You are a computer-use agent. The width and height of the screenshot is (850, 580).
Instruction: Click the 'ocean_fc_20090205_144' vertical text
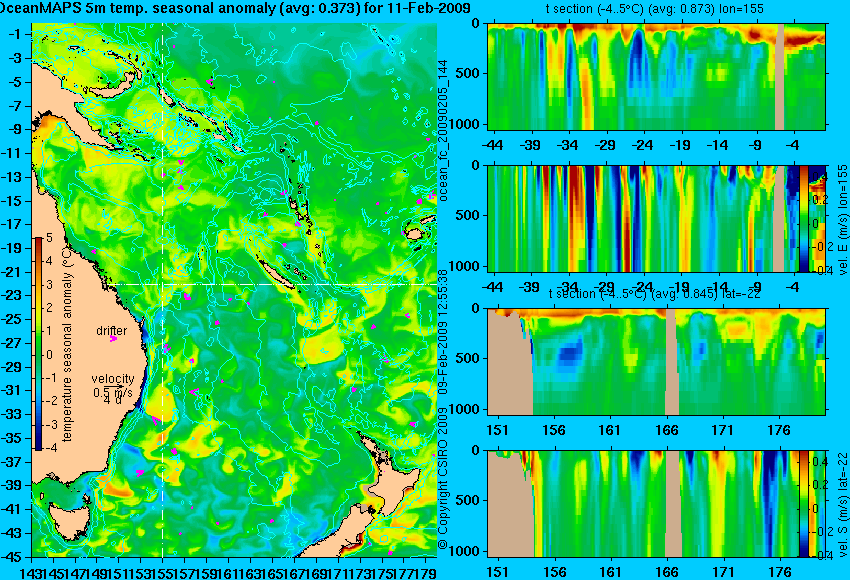443,130
